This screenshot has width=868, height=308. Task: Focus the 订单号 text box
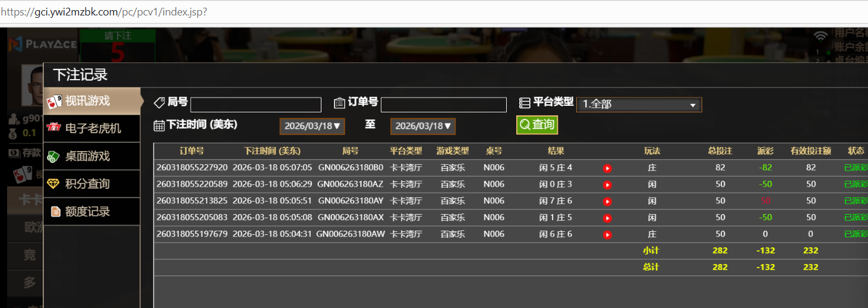[443, 105]
